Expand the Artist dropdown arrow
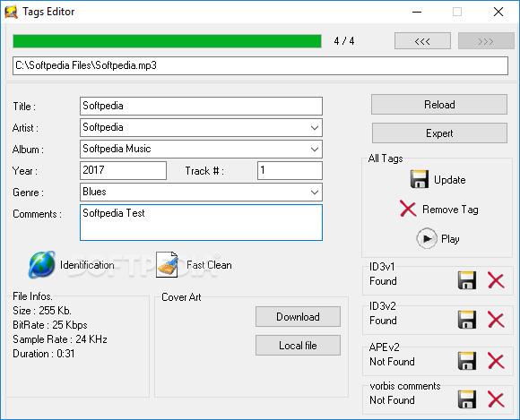520x420 pixels. (x=315, y=128)
